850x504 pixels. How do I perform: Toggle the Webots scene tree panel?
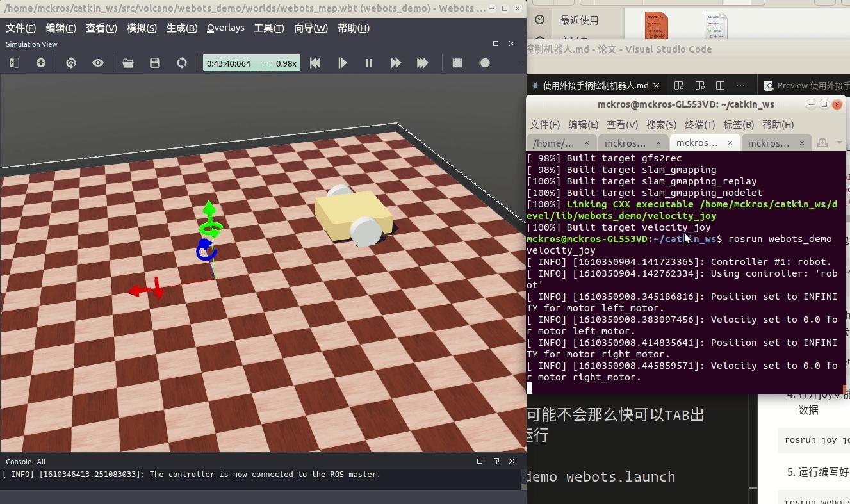pos(13,62)
